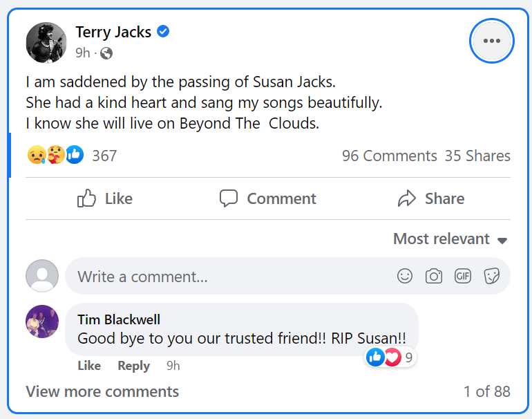Reply to Tim Blackwell's comment
This screenshot has height=419, width=532.
133,366
